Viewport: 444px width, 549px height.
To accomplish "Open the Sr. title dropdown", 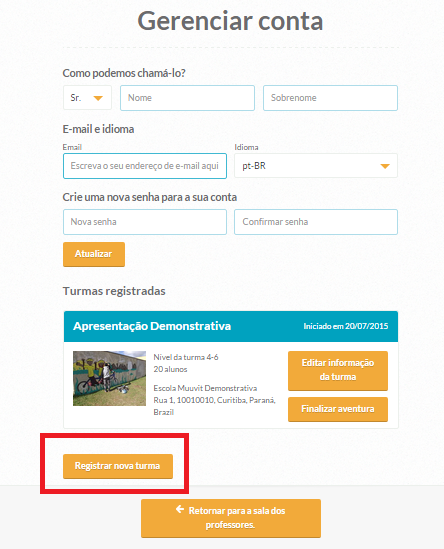I will (87, 98).
